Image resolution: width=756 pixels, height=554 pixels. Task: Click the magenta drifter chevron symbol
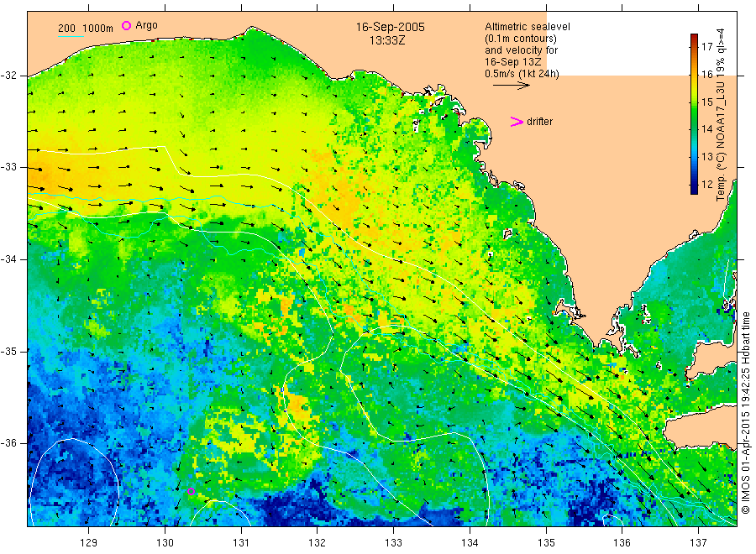(517, 122)
